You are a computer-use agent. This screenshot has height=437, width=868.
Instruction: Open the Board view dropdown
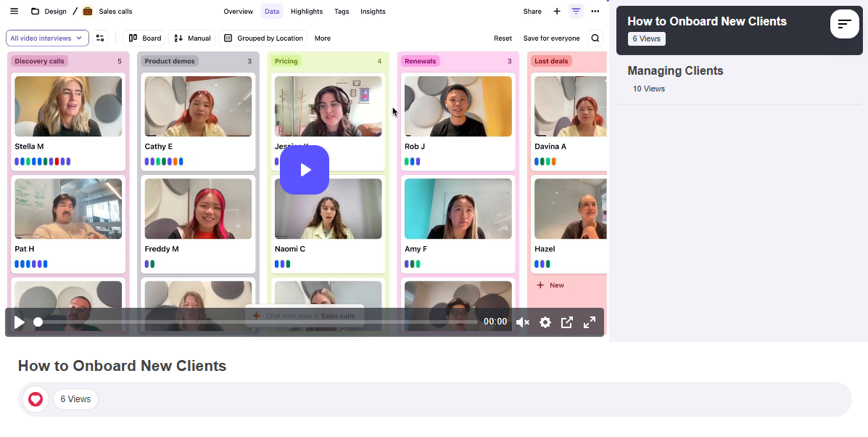[146, 38]
